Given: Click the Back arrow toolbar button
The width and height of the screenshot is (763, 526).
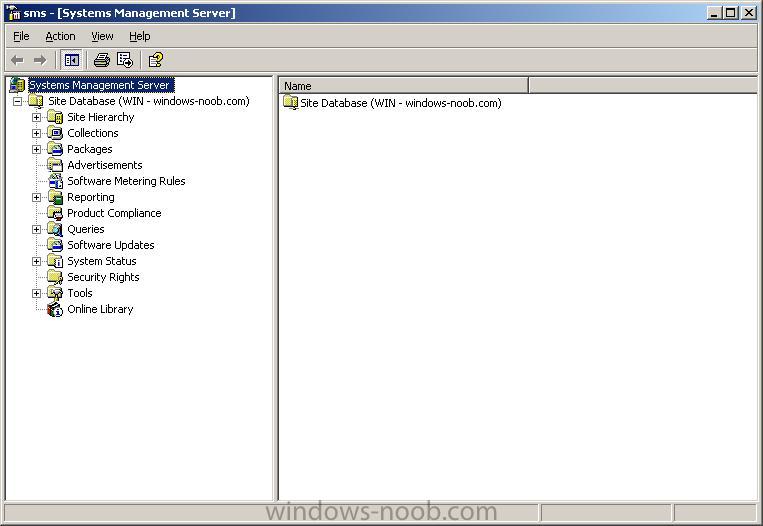Looking at the screenshot, I should click(x=18, y=60).
